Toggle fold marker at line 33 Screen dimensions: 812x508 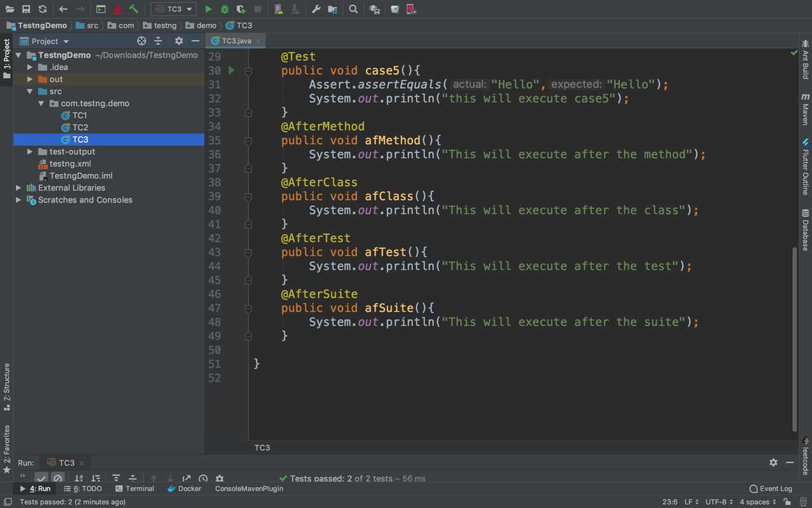[x=249, y=112]
